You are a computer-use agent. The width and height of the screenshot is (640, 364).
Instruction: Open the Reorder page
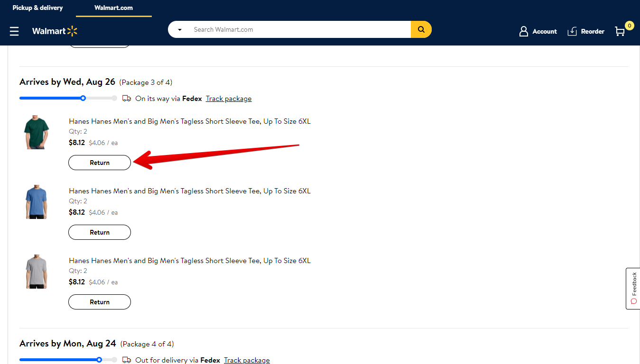(586, 31)
